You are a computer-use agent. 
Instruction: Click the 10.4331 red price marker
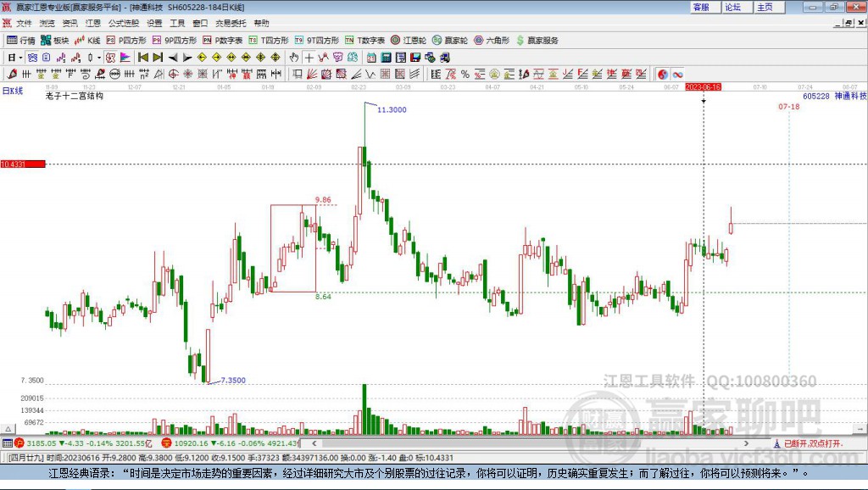pyautogui.click(x=23, y=164)
